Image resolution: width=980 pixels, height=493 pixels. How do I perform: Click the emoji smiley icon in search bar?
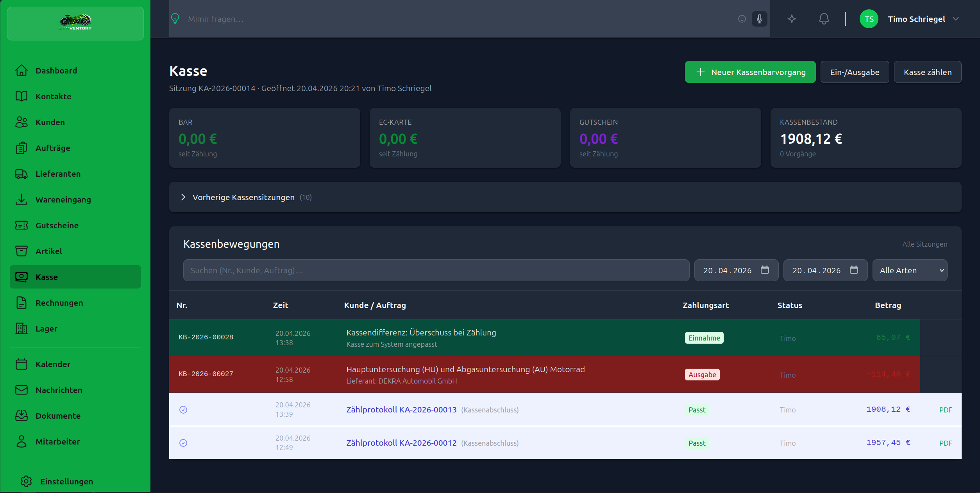coord(742,19)
